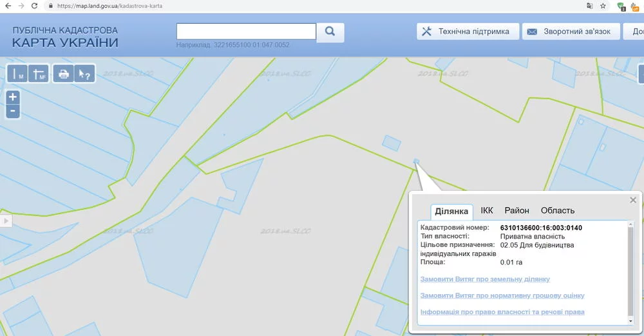Click the Наприклад 3221655100:01:047:0052 hint
Viewport: 644px width, 336px height.
click(x=233, y=45)
